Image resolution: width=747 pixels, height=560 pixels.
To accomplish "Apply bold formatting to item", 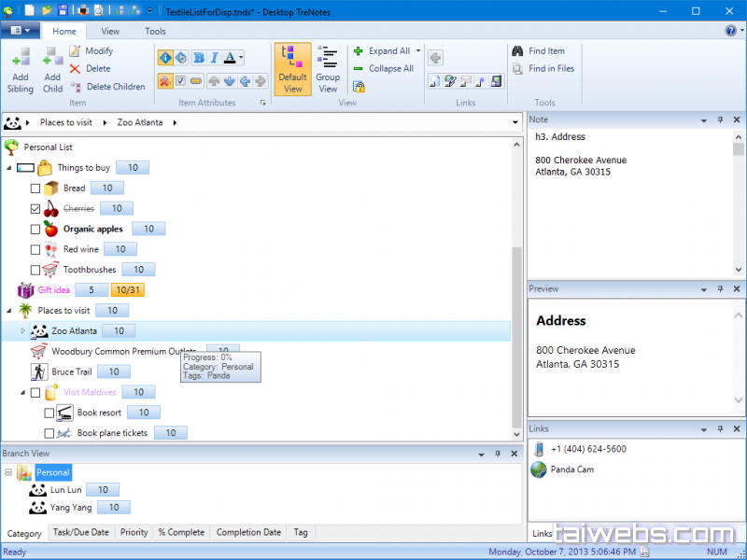I will (198, 58).
